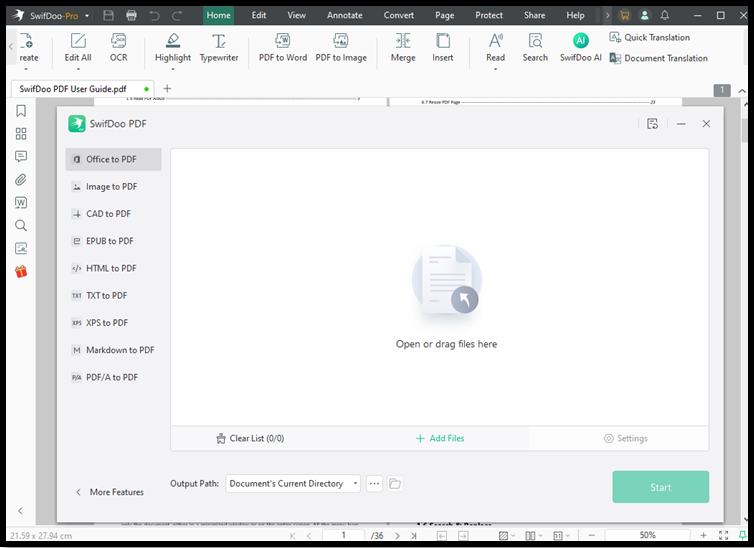Open the Bookmark sidebar panel
The height and width of the screenshot is (548, 754).
click(21, 111)
